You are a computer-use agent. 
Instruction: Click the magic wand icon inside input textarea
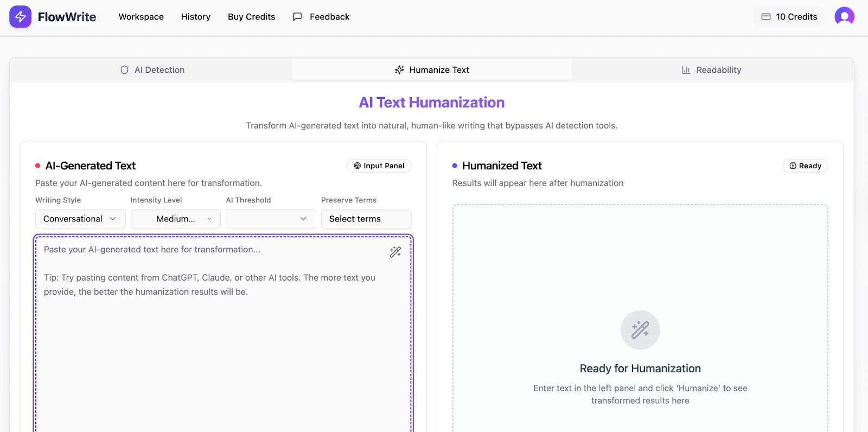[x=395, y=251]
